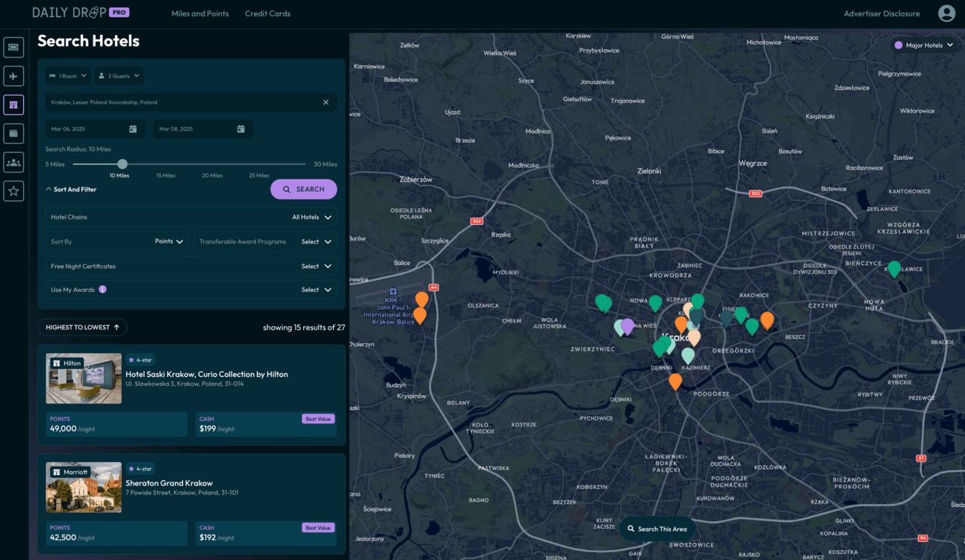Screen dimensions: 965x560
Task: Click the green map pin next to Nowa
Action: tap(655, 303)
